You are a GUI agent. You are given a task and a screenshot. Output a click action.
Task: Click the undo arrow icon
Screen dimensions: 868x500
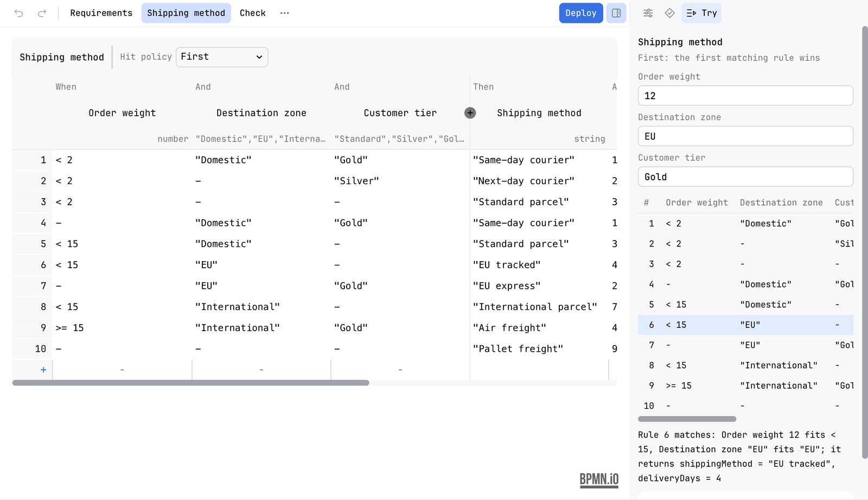click(x=19, y=13)
